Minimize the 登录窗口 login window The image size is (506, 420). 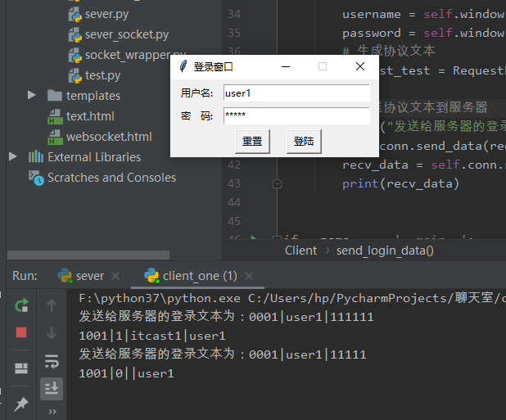[x=286, y=67]
